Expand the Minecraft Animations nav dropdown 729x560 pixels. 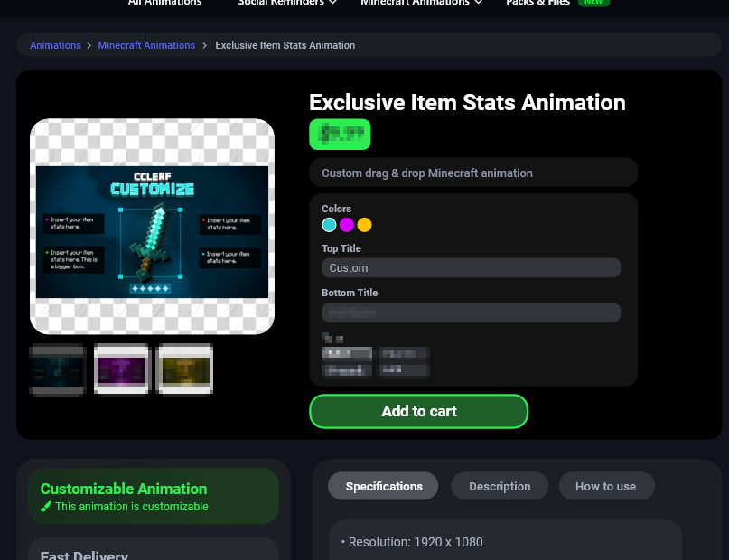421,3
